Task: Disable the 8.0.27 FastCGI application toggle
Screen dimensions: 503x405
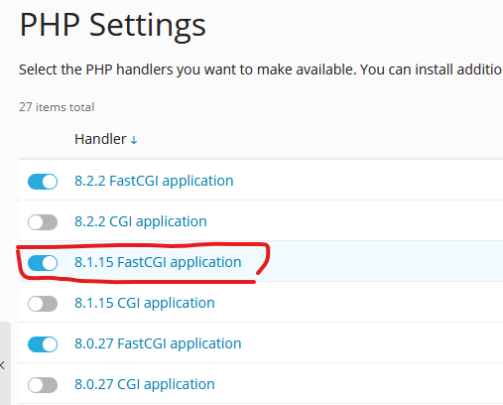Action: (43, 344)
